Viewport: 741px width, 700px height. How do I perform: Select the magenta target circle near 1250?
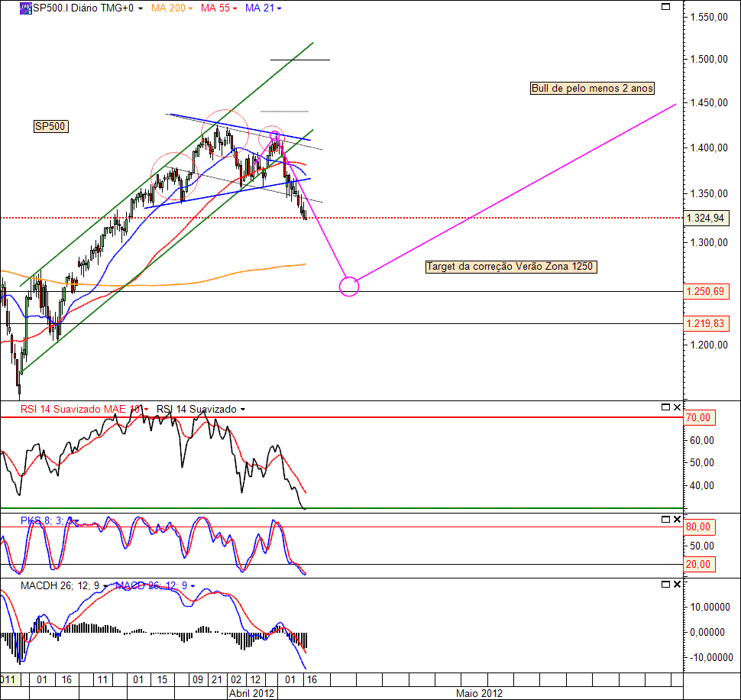(x=349, y=287)
